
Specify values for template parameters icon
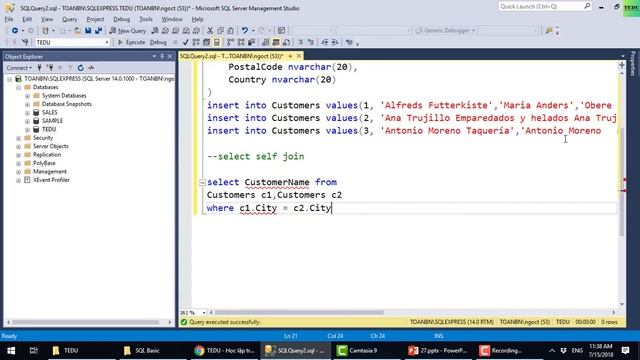(x=349, y=42)
